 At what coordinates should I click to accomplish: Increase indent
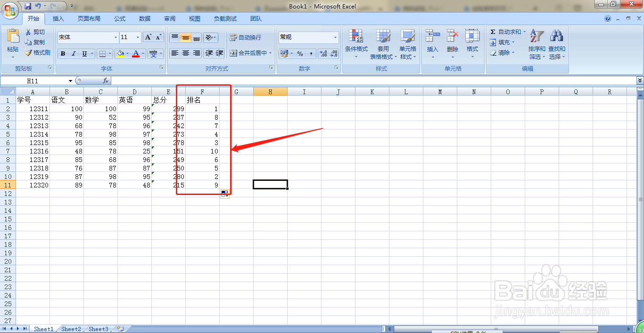click(x=219, y=53)
